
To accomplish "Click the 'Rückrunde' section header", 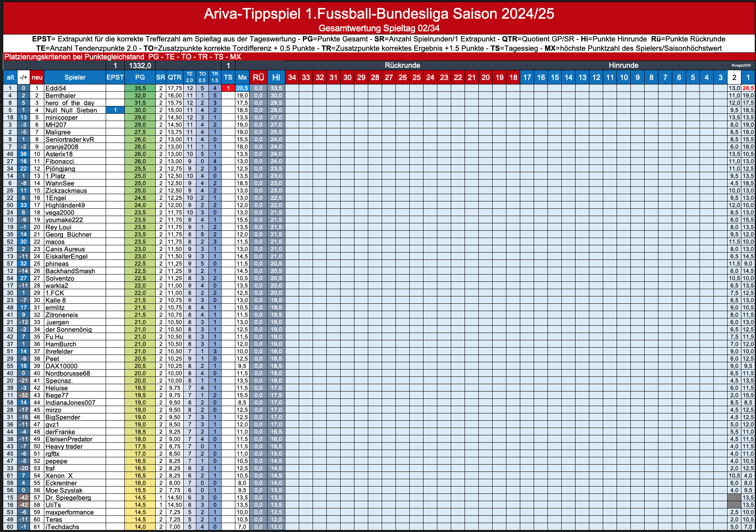I will pos(402,65).
